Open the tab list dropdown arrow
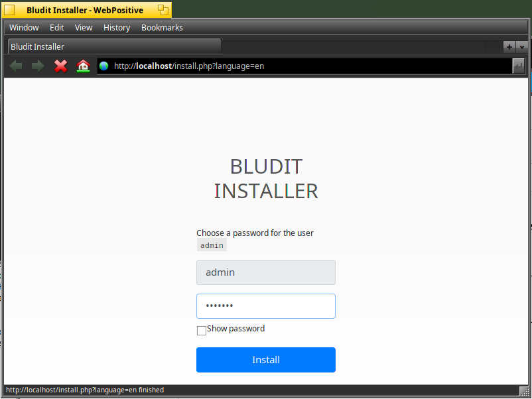This screenshot has height=399, width=532. pos(522,47)
